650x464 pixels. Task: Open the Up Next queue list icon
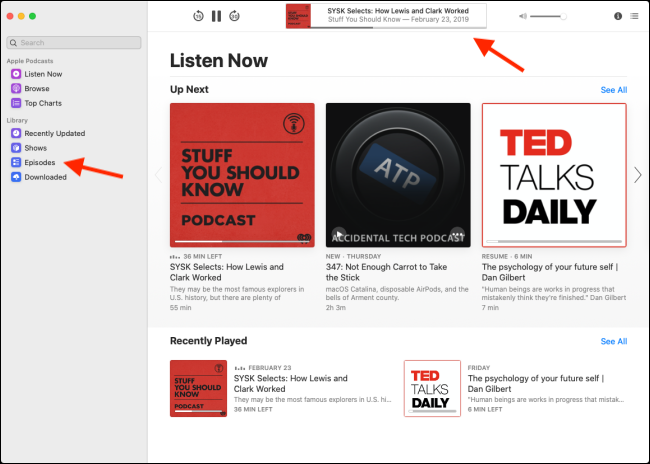click(634, 16)
